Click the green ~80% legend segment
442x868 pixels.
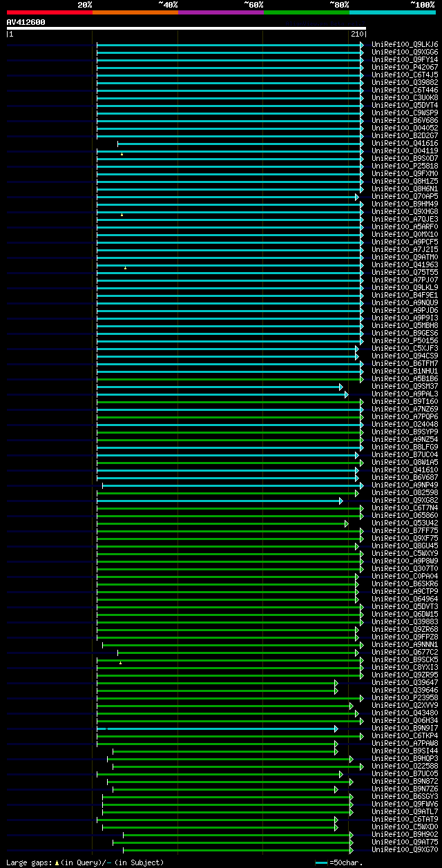click(x=307, y=12)
